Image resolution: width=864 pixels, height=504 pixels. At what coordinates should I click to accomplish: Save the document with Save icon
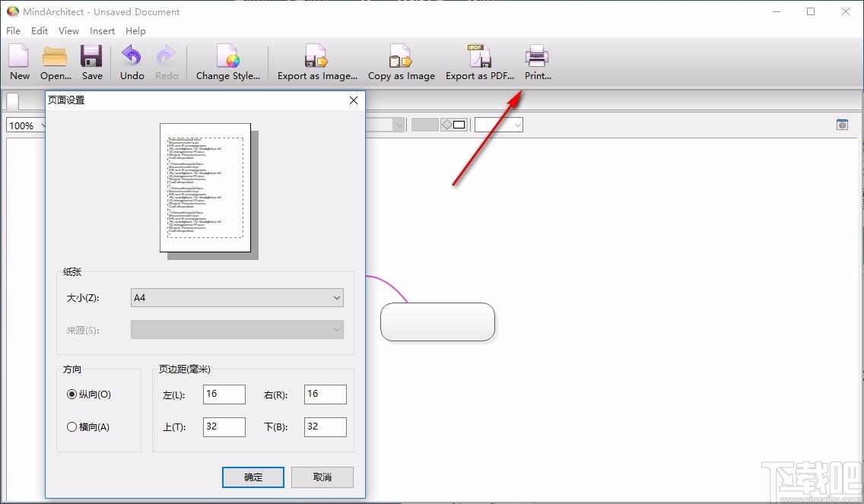click(91, 62)
